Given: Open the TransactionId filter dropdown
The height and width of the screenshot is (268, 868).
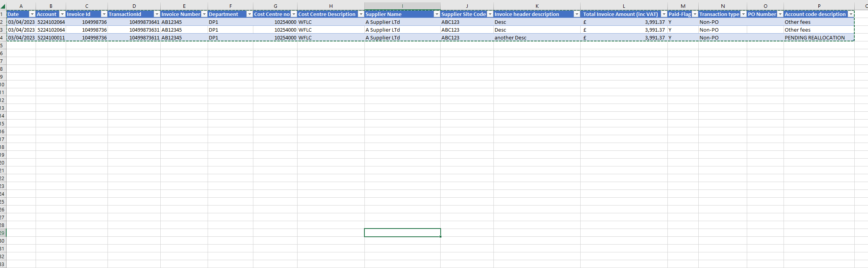Looking at the screenshot, I should coord(157,14).
